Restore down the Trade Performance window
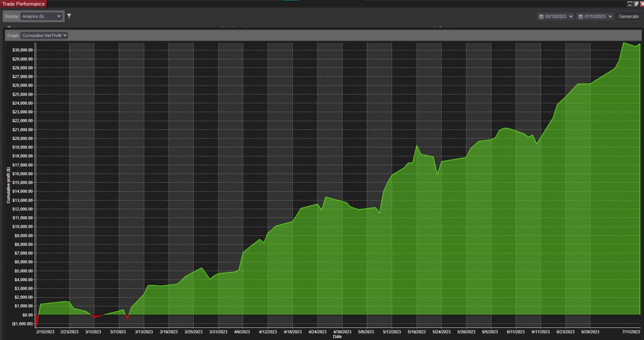Image resolution: width=644 pixels, height=340 pixels. coord(636,4)
